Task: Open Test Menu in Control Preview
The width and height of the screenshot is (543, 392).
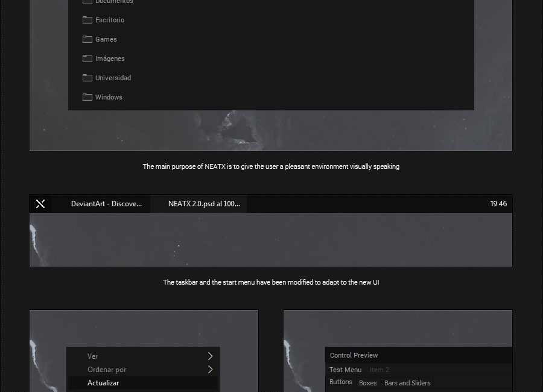Action: [345, 370]
